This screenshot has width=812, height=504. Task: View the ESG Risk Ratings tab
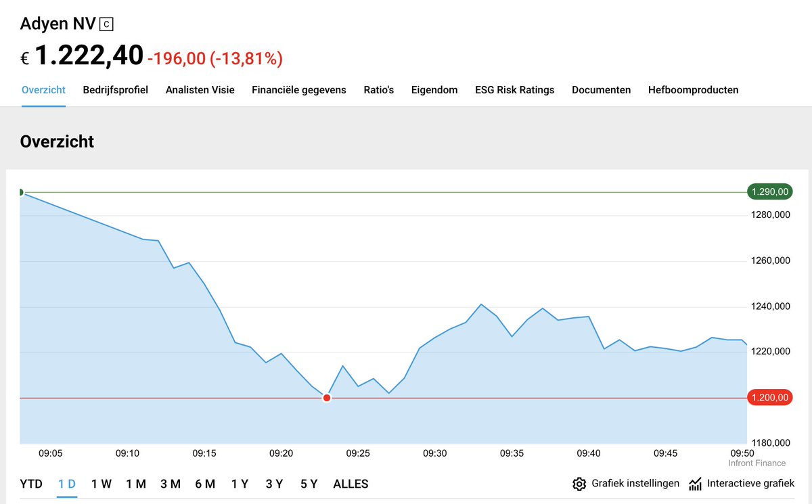(x=515, y=89)
